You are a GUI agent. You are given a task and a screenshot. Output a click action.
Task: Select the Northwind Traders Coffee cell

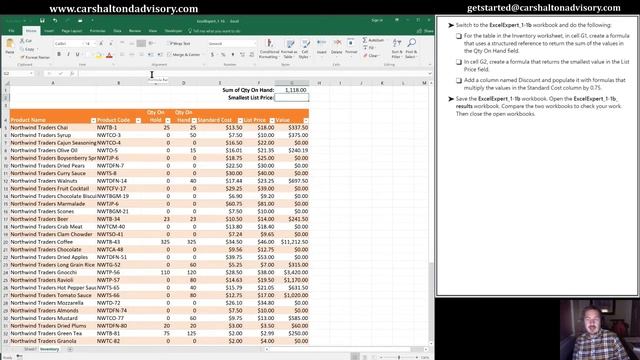(x=53, y=242)
